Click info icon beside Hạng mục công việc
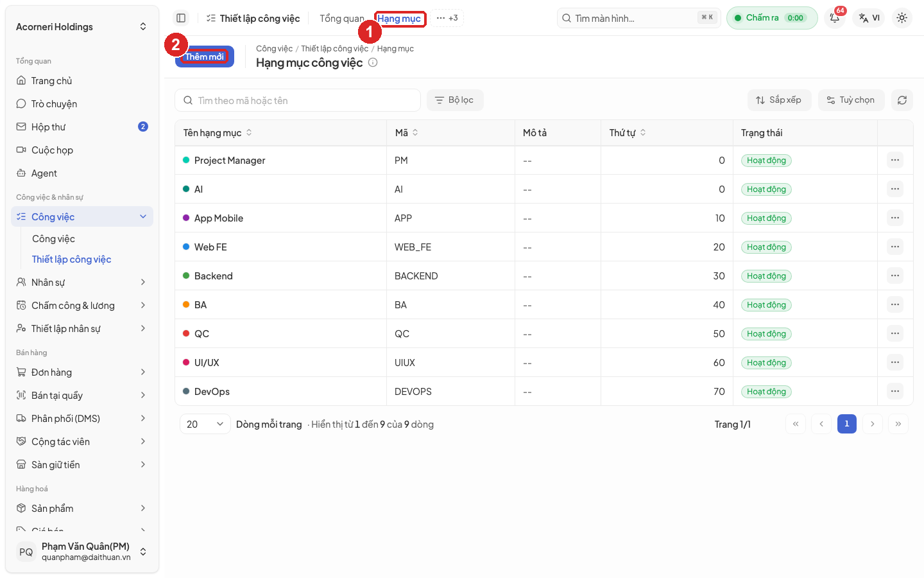 [373, 62]
